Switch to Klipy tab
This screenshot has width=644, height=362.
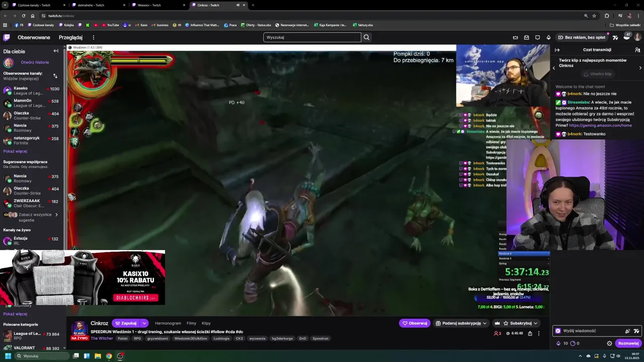(x=206, y=323)
